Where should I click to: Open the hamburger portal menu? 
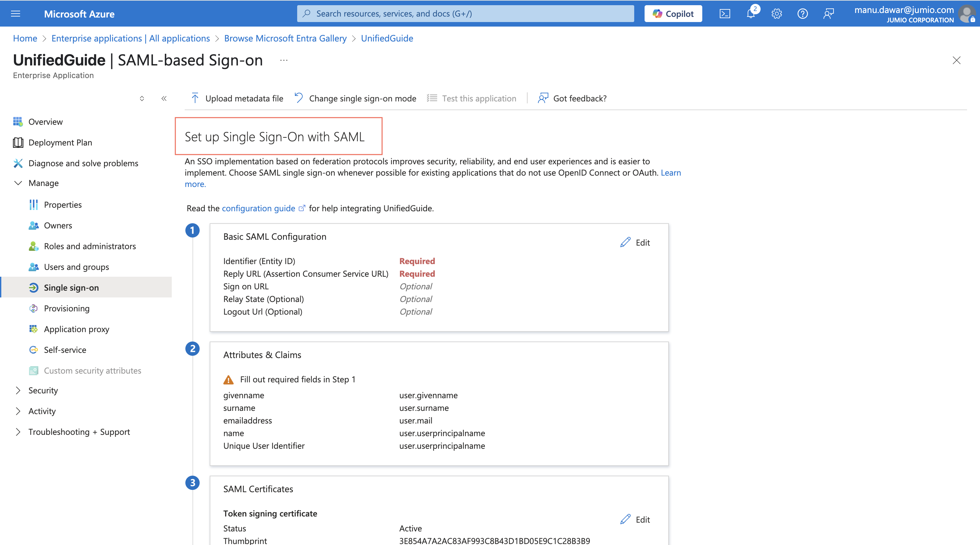click(x=16, y=14)
